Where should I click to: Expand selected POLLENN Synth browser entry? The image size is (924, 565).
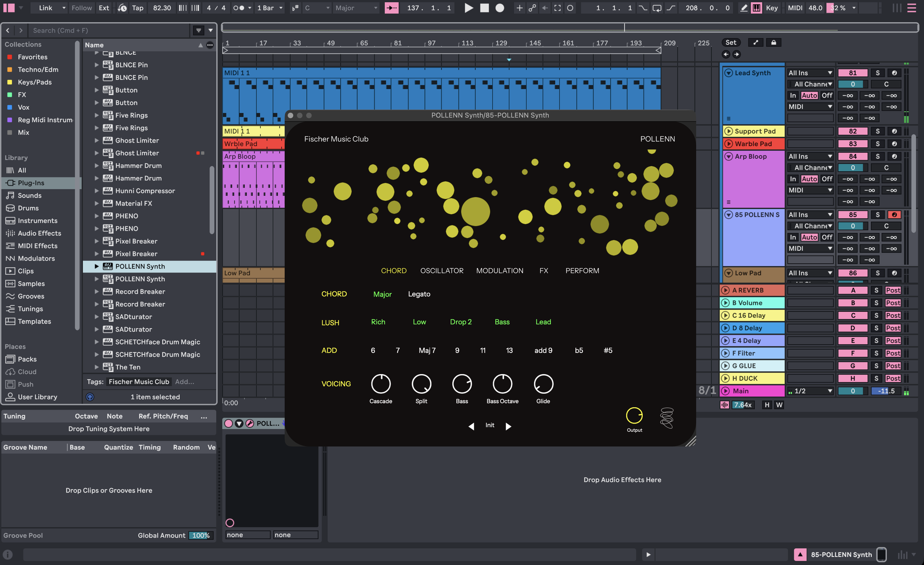point(96,266)
